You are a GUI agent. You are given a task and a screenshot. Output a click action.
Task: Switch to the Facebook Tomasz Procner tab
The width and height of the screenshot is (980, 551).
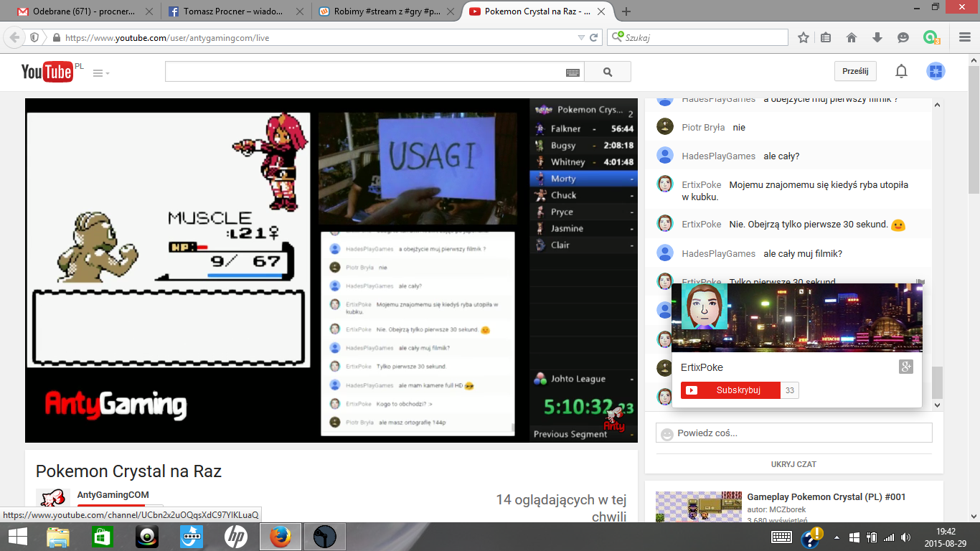[233, 11]
